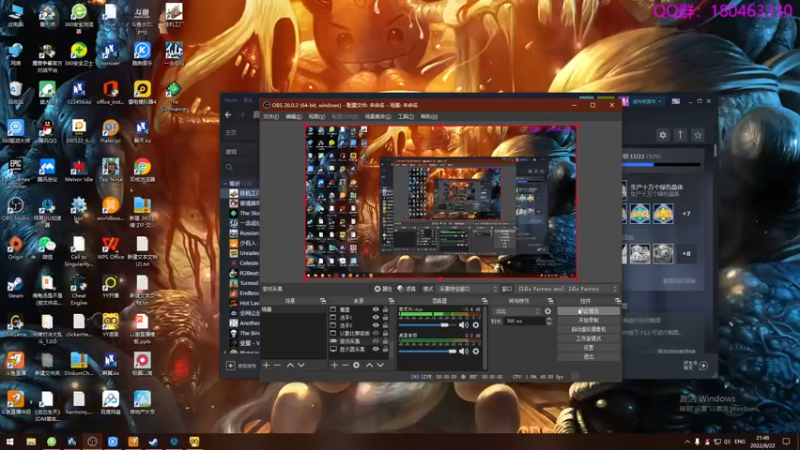
Task: Open source 属性 properties button
Action: (383, 289)
